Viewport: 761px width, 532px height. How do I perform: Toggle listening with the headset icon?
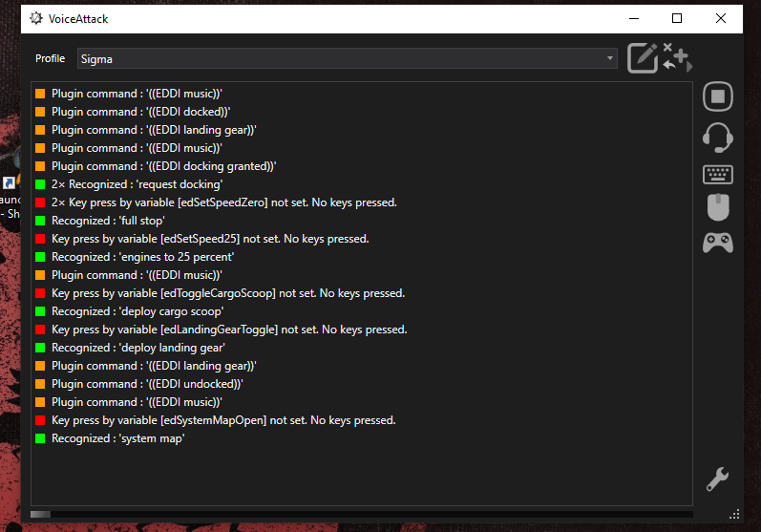pos(718,138)
